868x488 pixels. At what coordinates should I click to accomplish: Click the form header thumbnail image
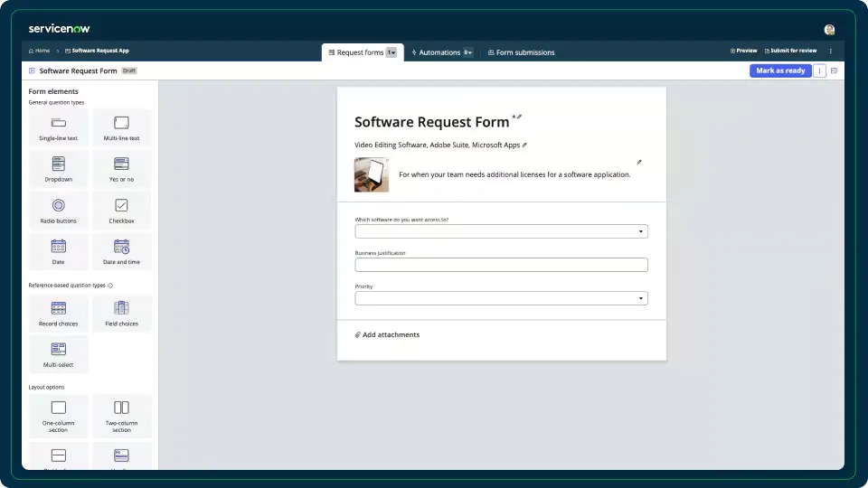coord(372,174)
